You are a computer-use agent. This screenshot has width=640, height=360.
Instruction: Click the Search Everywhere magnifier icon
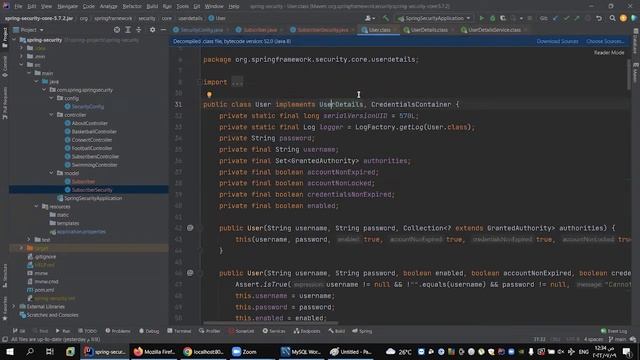pos(612,18)
